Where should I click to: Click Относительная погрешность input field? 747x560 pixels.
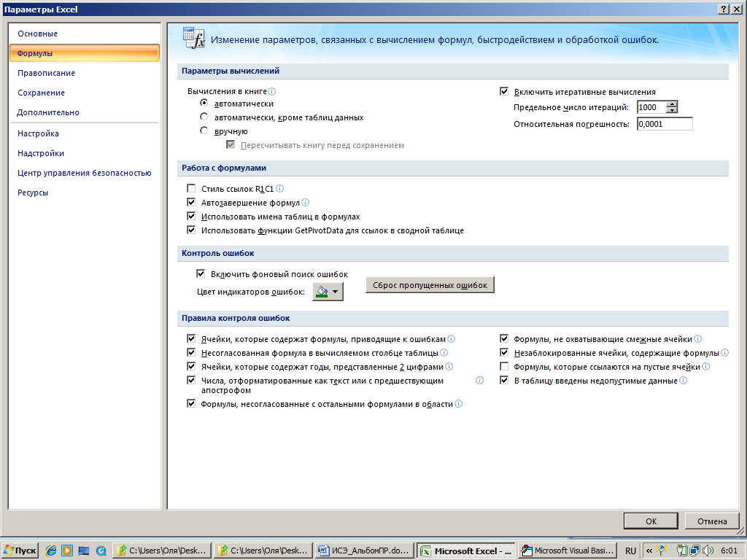pos(665,124)
